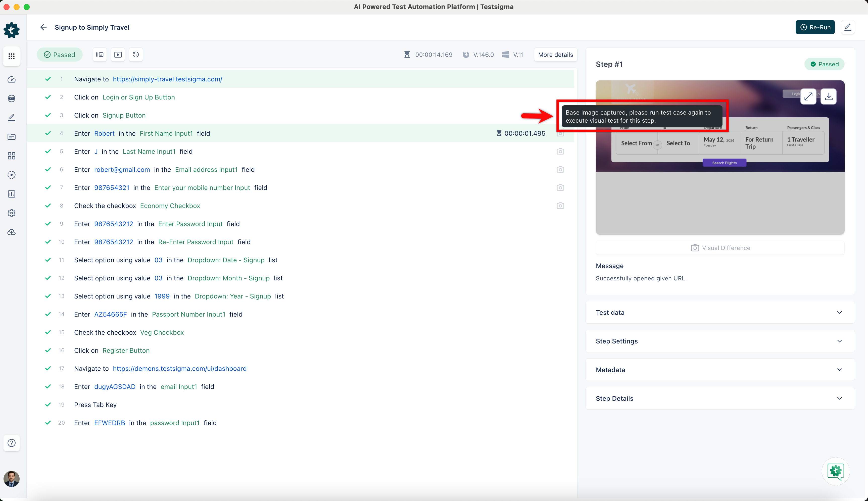The width and height of the screenshot is (868, 501).
Task: Open the run history clock icon
Action: 136,55
